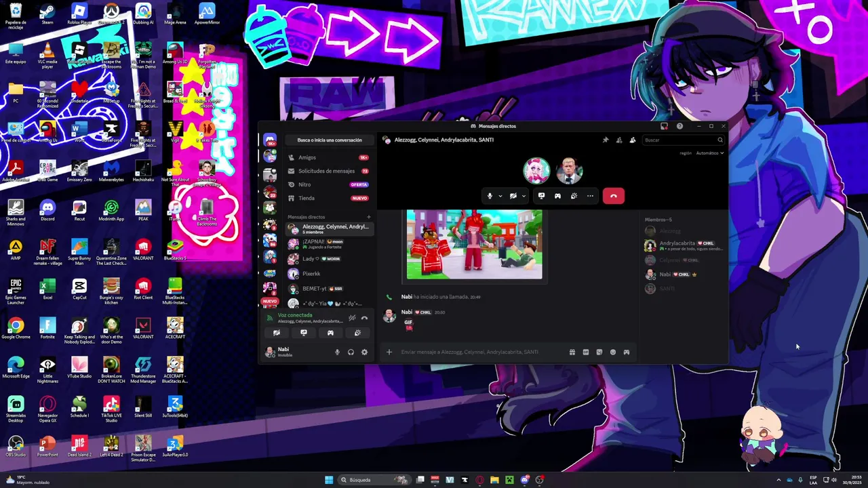Go to Discord home direct messages icon
Image resolution: width=868 pixels, height=488 pixels.
coord(270,140)
